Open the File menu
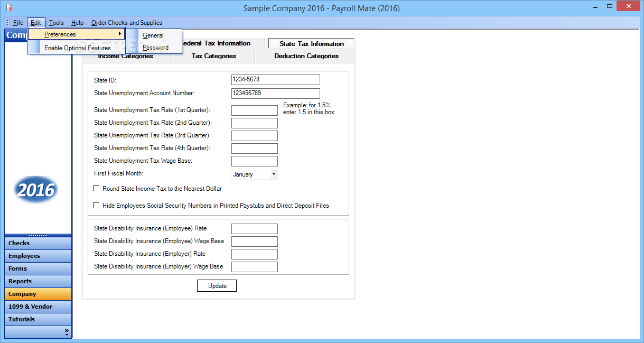 [x=18, y=23]
